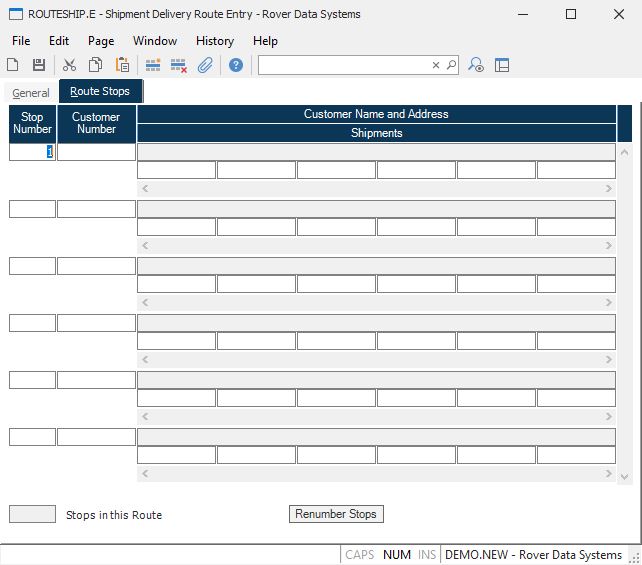The height and width of the screenshot is (565, 642).
Task: Switch to the General tab
Action: [x=31, y=93]
